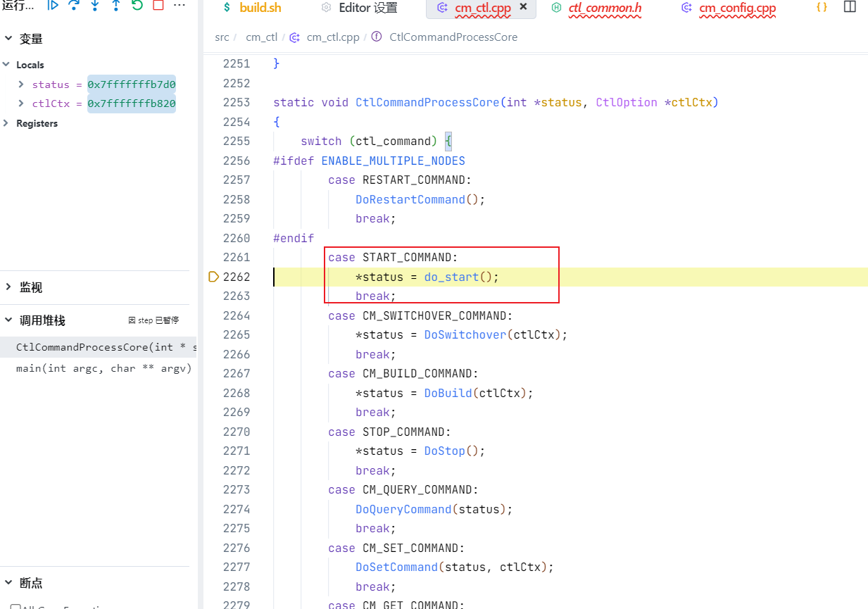Image resolution: width=868 pixels, height=609 pixels.
Task: Toggle the All C++ Exceptions breakpoint checkbox
Action: [x=15, y=607]
